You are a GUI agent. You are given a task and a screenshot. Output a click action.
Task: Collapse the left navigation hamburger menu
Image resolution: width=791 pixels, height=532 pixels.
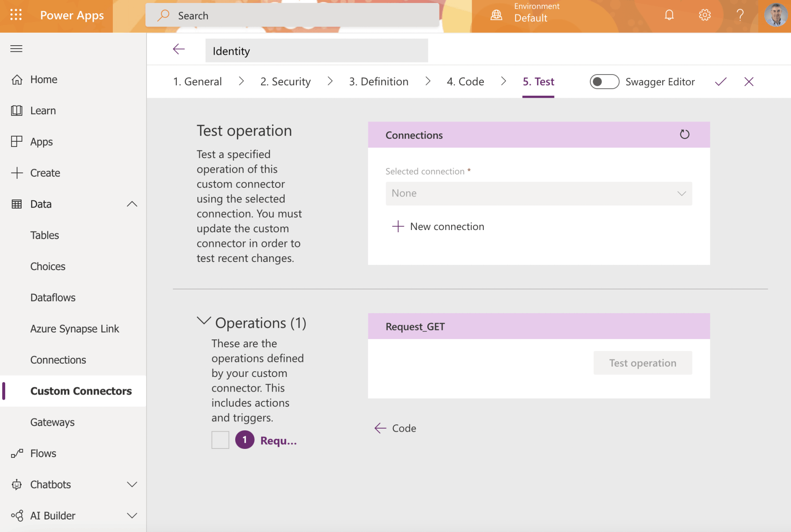[16, 49]
